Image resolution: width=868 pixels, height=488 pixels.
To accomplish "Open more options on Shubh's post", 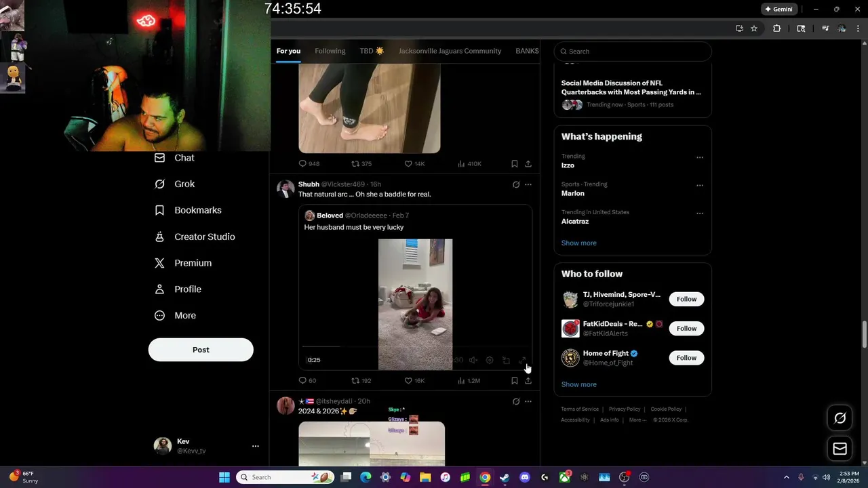I will (528, 184).
